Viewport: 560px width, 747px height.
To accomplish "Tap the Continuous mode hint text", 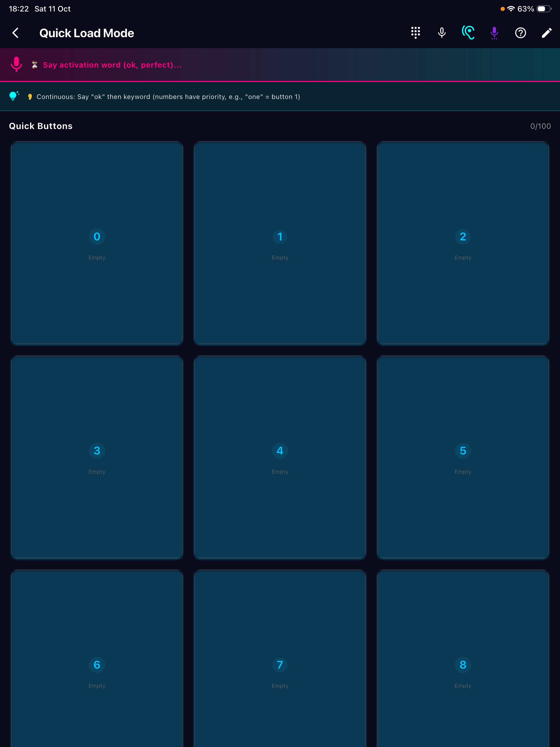I will click(168, 97).
